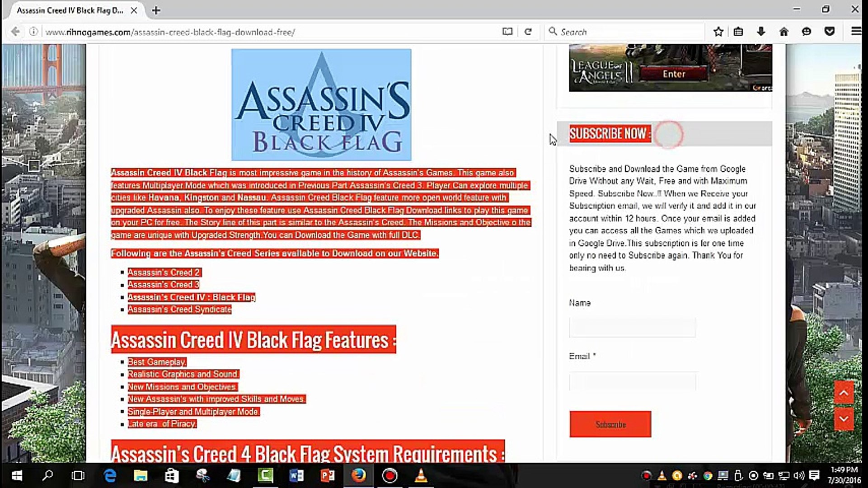Open the Firefox hamburger menu
Viewport: 868px width, 488px height.
tap(856, 32)
